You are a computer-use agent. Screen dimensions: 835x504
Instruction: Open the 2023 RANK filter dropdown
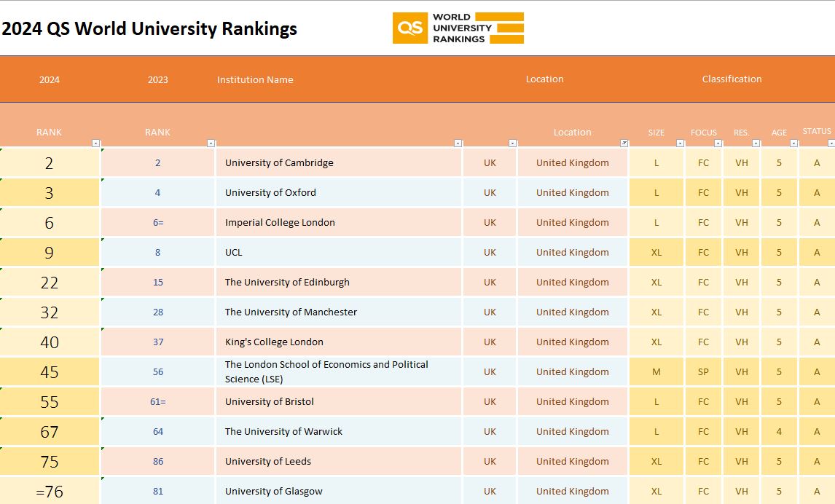211,143
